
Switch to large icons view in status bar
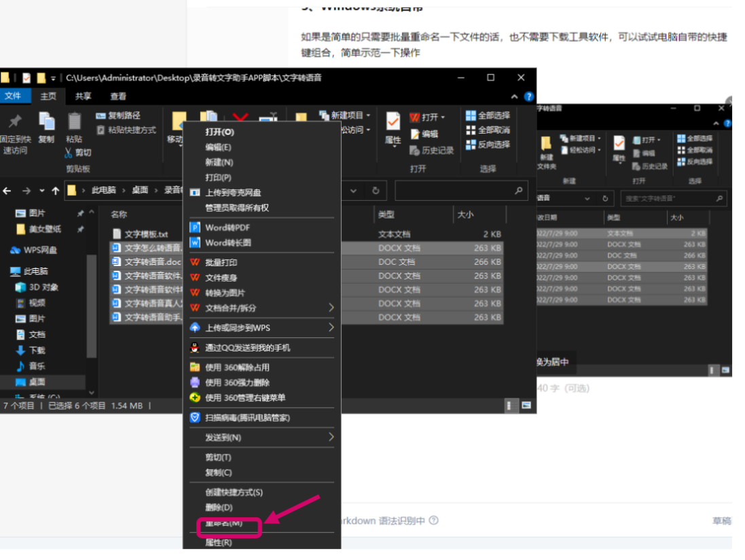point(526,406)
